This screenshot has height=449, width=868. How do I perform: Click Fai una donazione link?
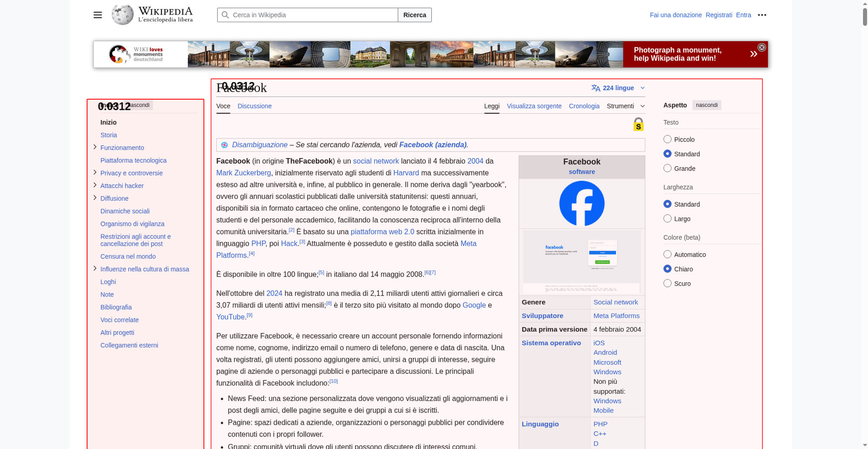coord(675,15)
